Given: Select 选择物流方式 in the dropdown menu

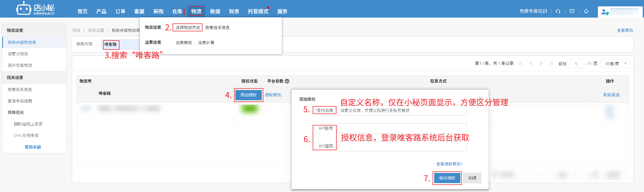Looking at the screenshot, I should [x=188, y=28].
